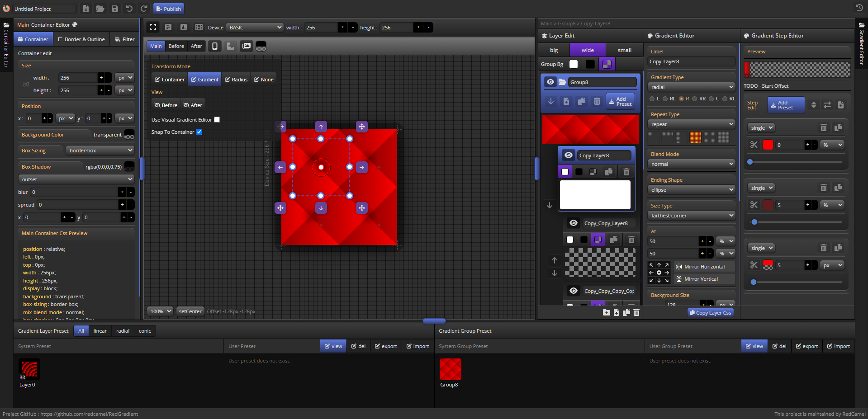Click the save project icon
The height and width of the screenshot is (419, 868).
[115, 9]
